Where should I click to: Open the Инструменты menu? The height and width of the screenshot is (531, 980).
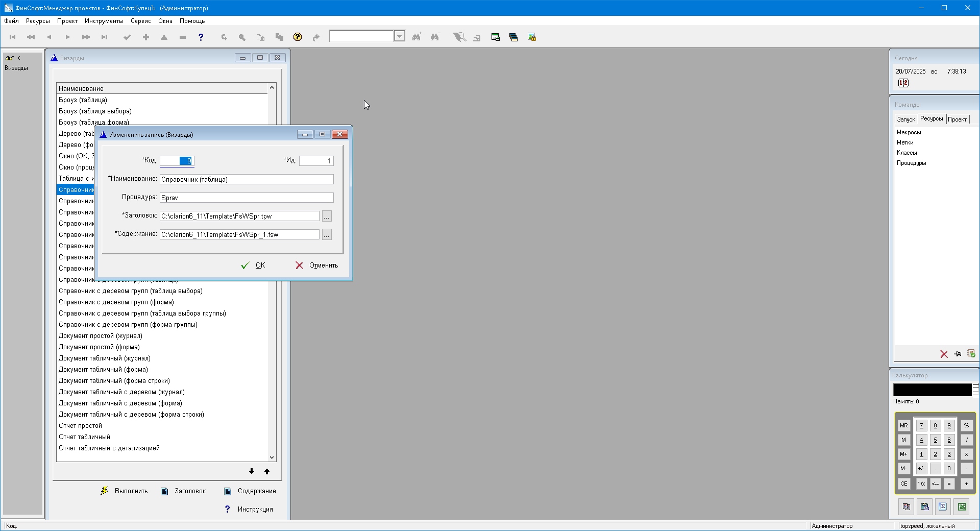(104, 21)
